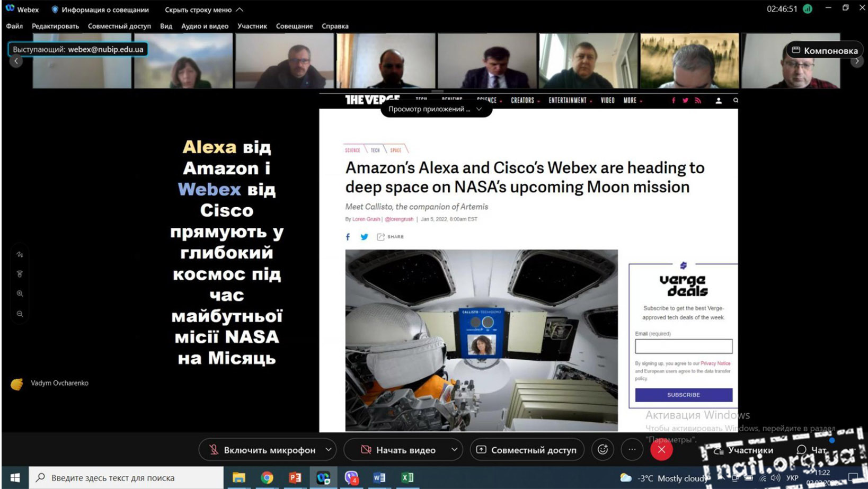The height and width of the screenshot is (489, 868).
Task: Click The Verge user account icon
Action: 719,100
